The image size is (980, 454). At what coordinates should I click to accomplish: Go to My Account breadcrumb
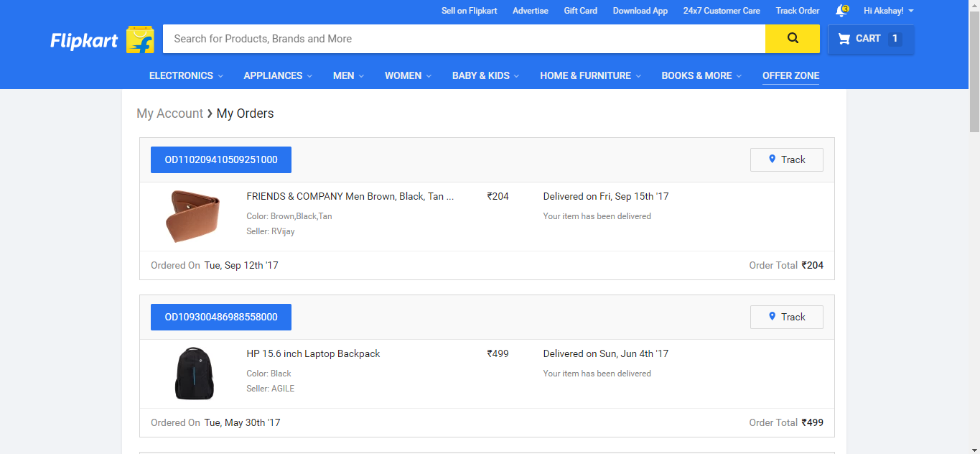pos(170,114)
